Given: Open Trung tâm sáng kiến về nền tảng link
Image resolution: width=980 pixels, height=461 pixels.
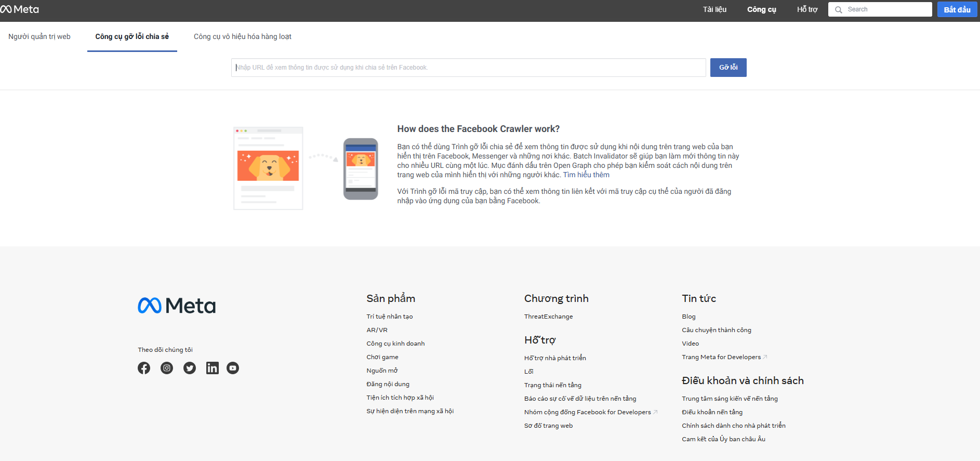Looking at the screenshot, I should [x=730, y=399].
